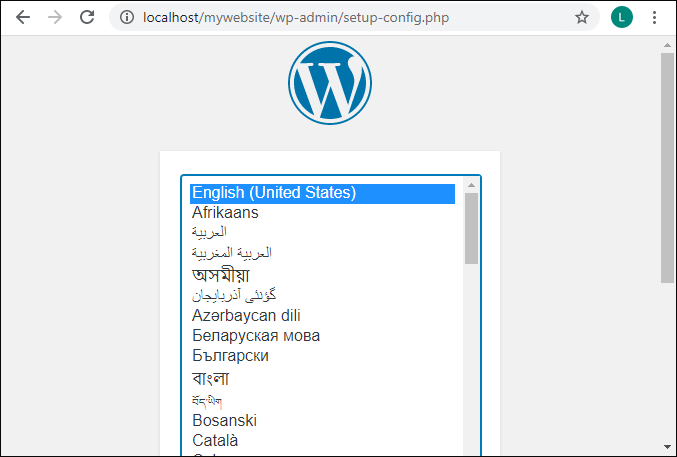The image size is (677, 457).
Task: Click the WordPress logo
Action: tap(330, 83)
